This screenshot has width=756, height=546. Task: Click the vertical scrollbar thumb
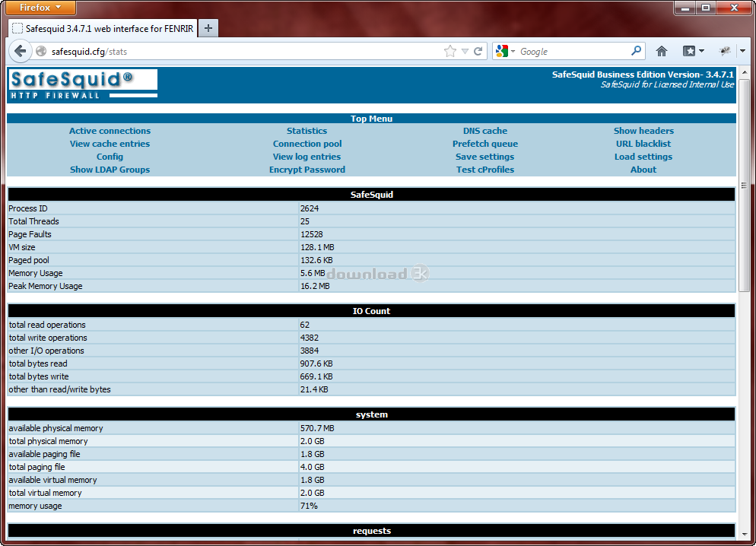pos(744,185)
